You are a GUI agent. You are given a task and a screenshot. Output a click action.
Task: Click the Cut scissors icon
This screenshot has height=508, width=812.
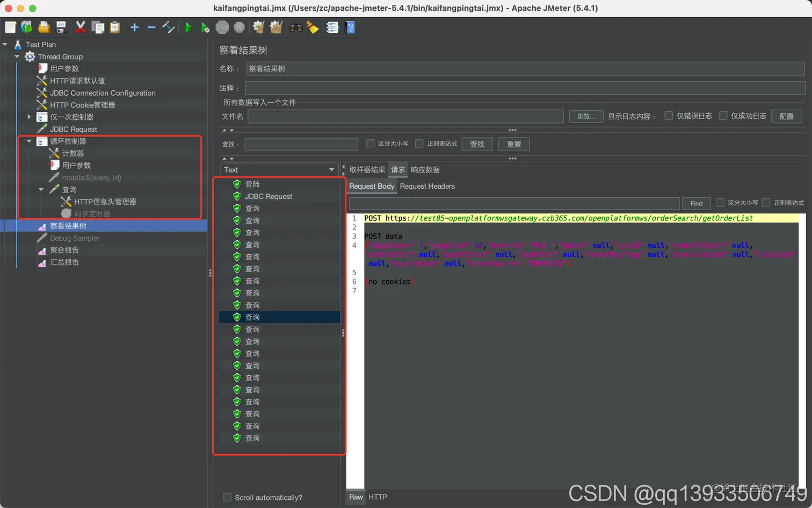tap(81, 27)
